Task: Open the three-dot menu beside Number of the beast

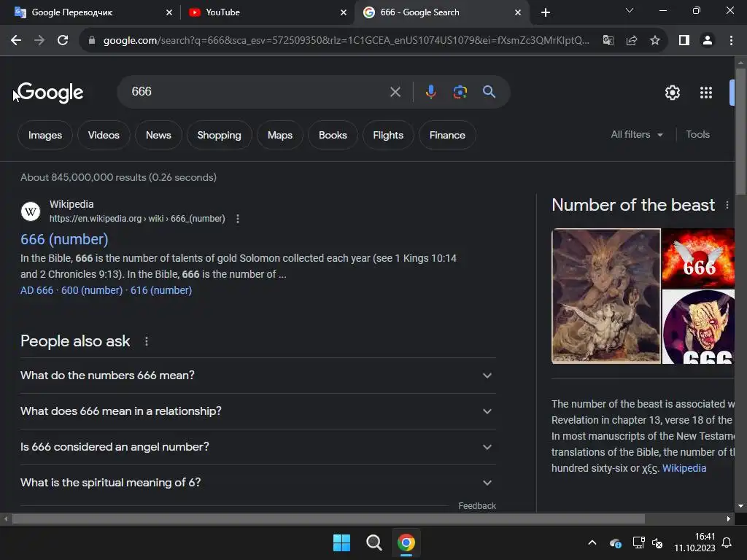Action: pyautogui.click(x=727, y=205)
